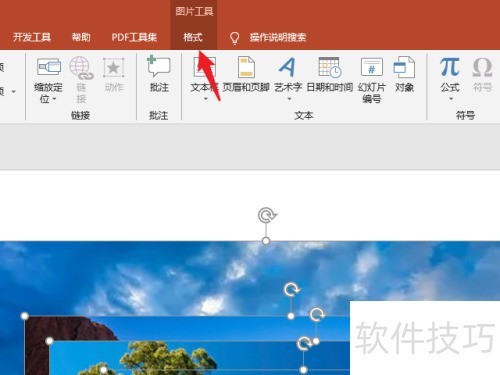Insert a new 批注 comment
The width and height of the screenshot is (500, 375).
pyautogui.click(x=159, y=74)
